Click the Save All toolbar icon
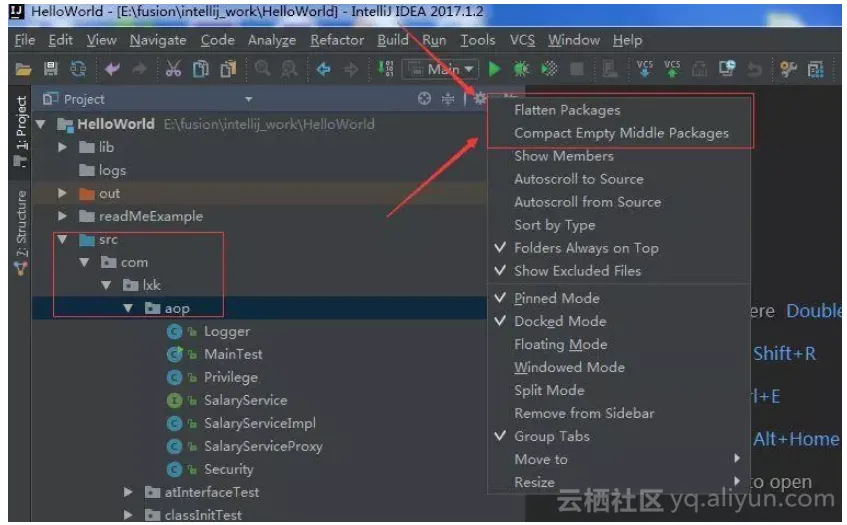Viewport: 847px width, 525px height. 51,69
